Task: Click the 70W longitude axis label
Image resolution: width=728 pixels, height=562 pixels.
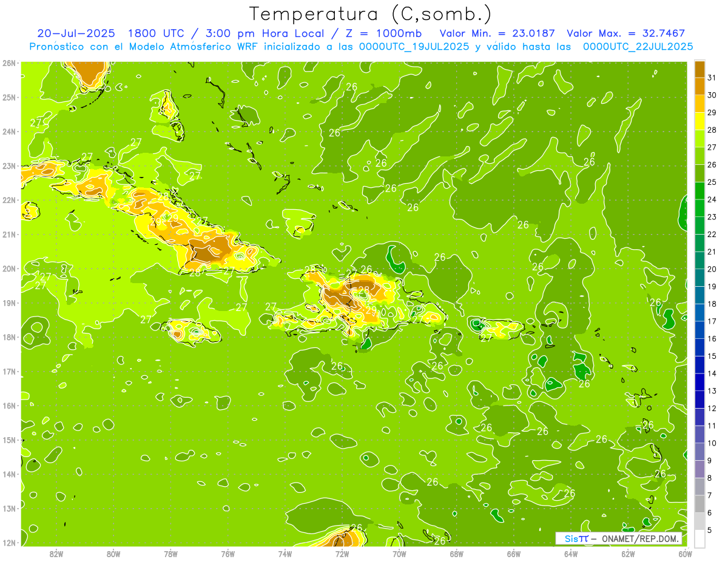Action: (x=399, y=554)
